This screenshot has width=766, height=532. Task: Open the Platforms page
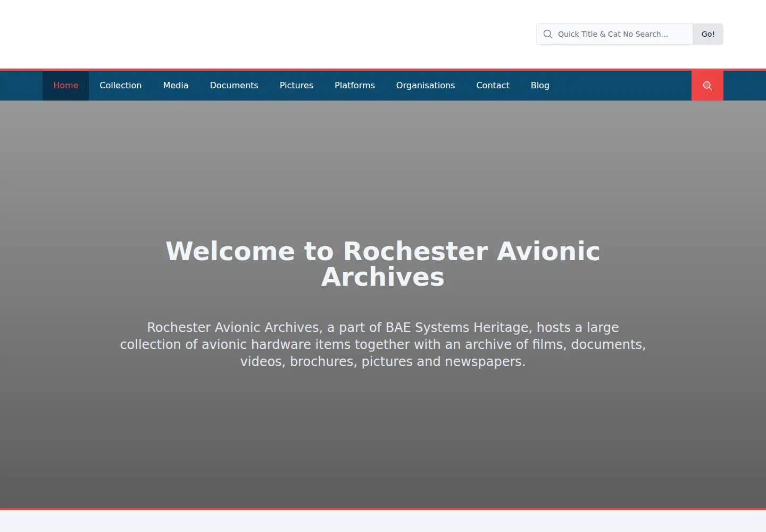click(x=355, y=86)
